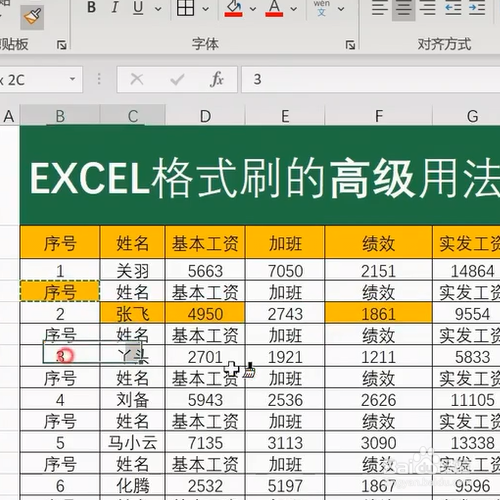Click the cell with value 3113
Viewport: 500px width, 500px height.
point(285,442)
